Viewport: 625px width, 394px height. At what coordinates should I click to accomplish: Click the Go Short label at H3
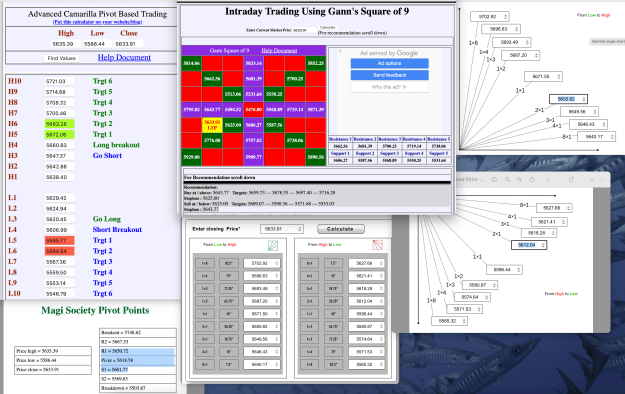point(107,156)
